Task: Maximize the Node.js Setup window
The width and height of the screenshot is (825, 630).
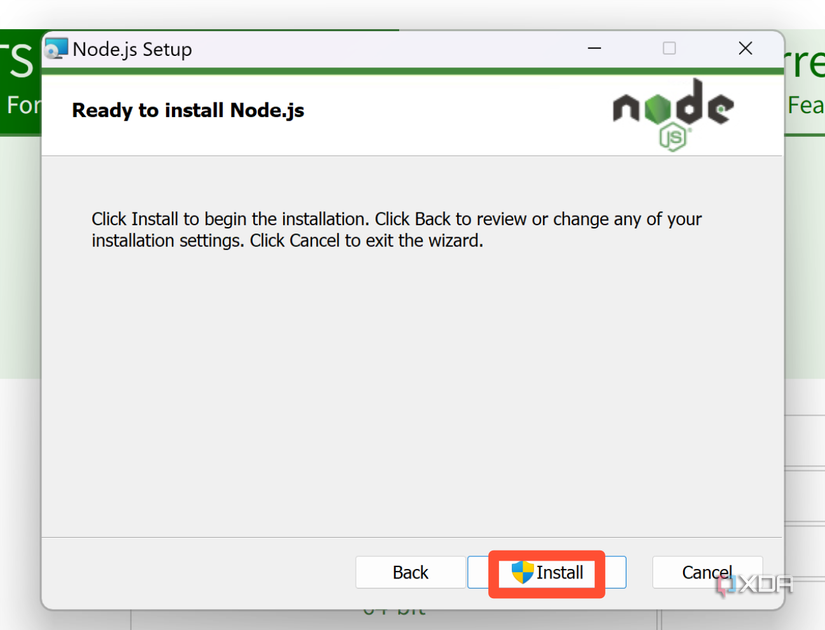Action: pyautogui.click(x=669, y=48)
